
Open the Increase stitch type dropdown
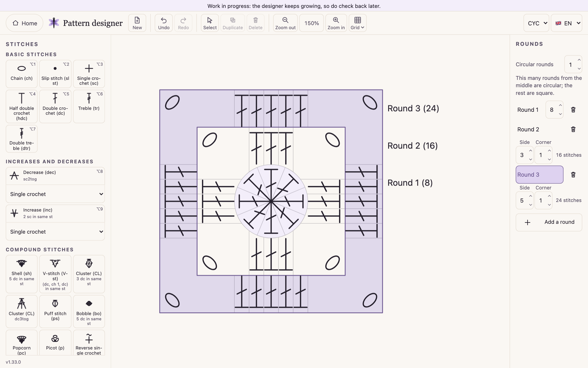click(x=55, y=232)
